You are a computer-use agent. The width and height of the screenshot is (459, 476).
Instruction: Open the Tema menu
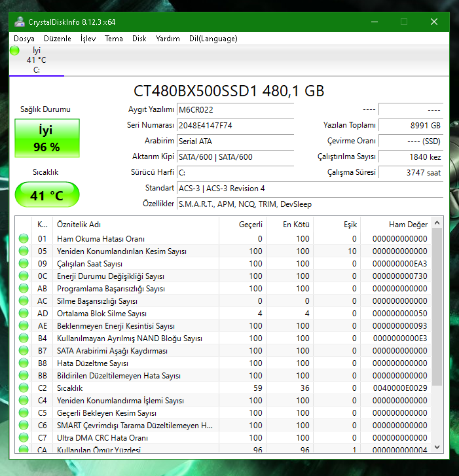(114, 39)
